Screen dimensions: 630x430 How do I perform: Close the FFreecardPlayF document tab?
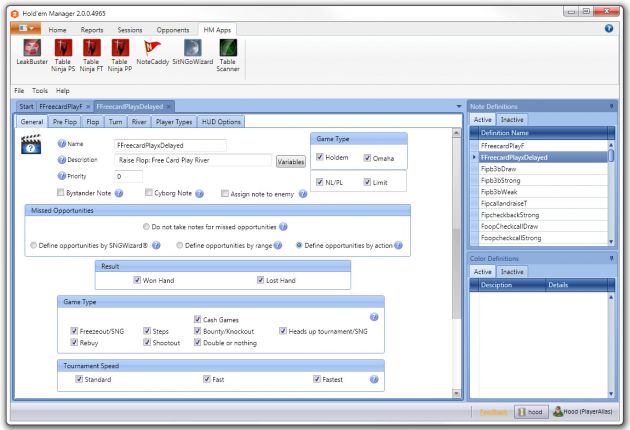(88, 107)
